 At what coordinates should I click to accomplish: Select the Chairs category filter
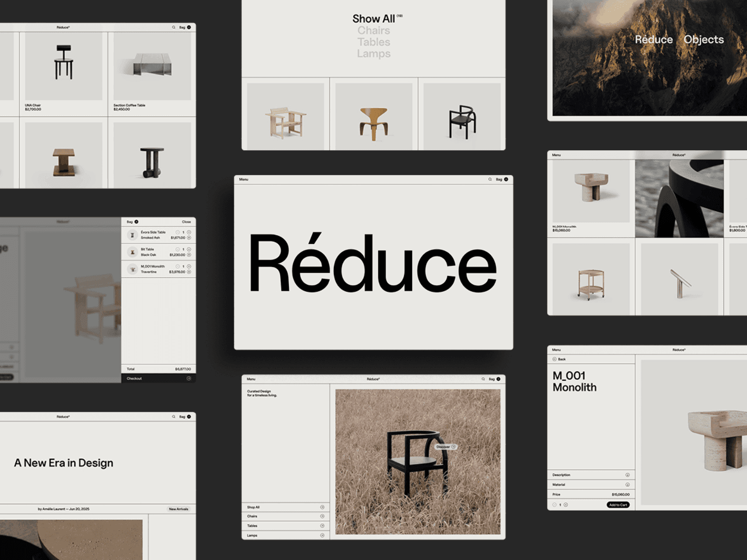(x=373, y=30)
